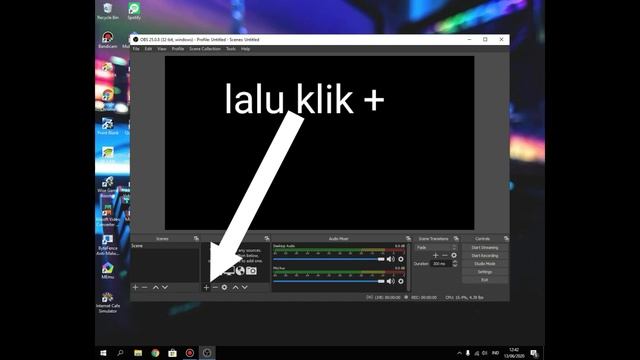This screenshot has width=640, height=360.
Task: Remove scene using the Scenes minus icon
Action: [144, 287]
